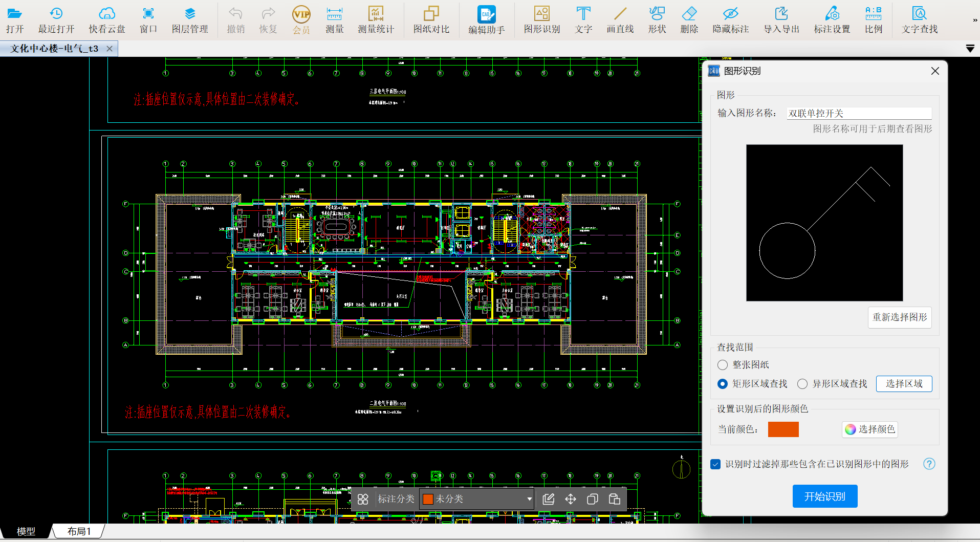This screenshot has height=542, width=980.
Task: Launch the 编辑助手 CAD editor assistant
Action: (x=486, y=20)
